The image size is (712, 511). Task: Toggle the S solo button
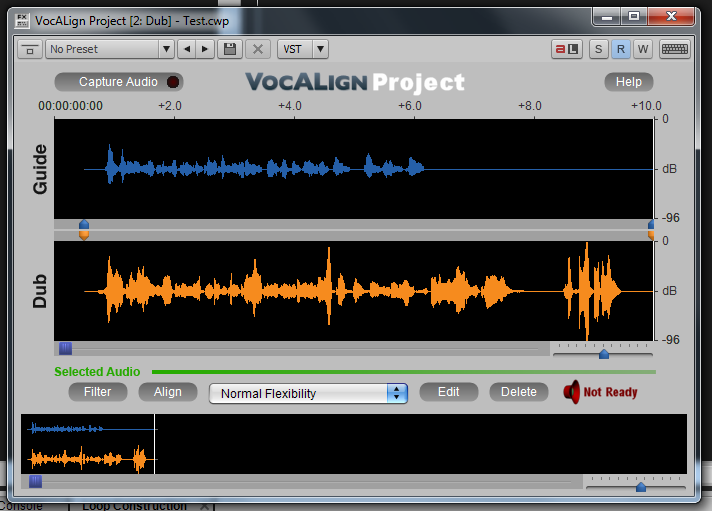[599, 49]
